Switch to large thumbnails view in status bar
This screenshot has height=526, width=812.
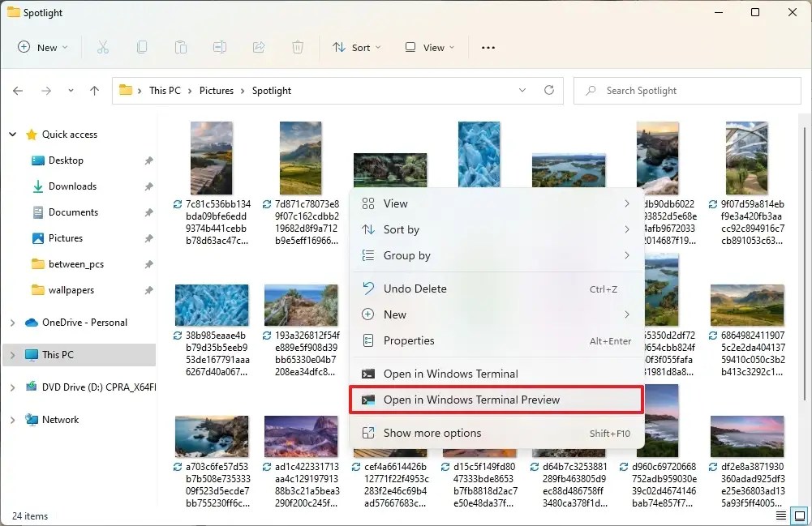tap(798, 515)
